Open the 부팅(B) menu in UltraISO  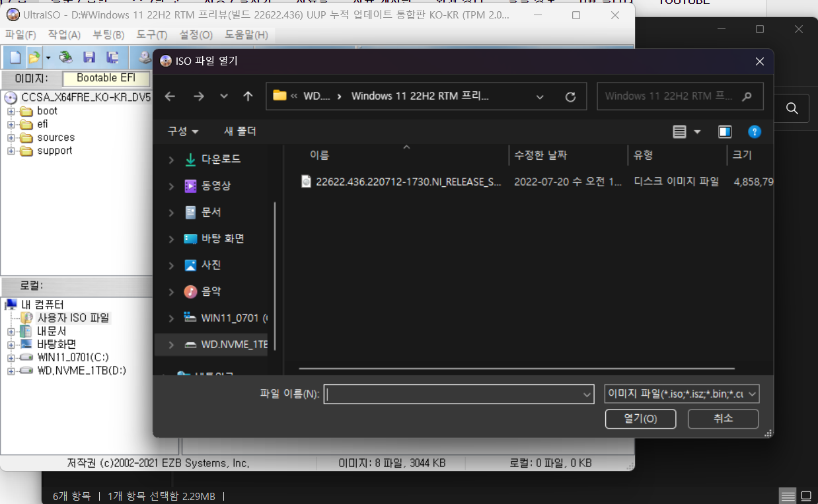108,35
